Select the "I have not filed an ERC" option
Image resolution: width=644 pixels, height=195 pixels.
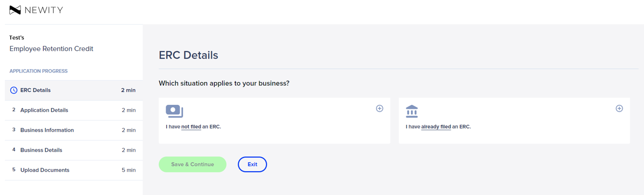tap(274, 120)
